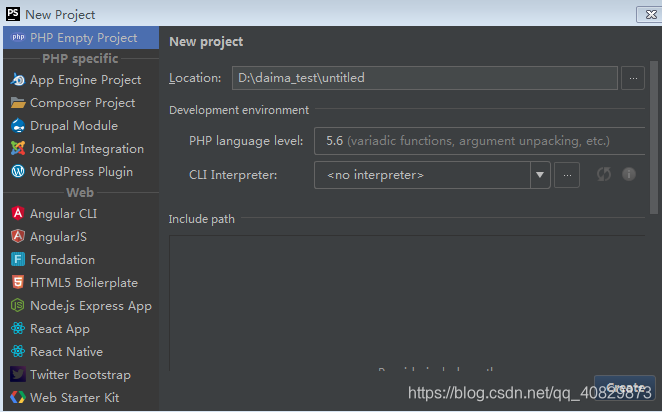Pick Angular CLI from the Web list
This screenshot has height=412, width=662.
tap(63, 214)
